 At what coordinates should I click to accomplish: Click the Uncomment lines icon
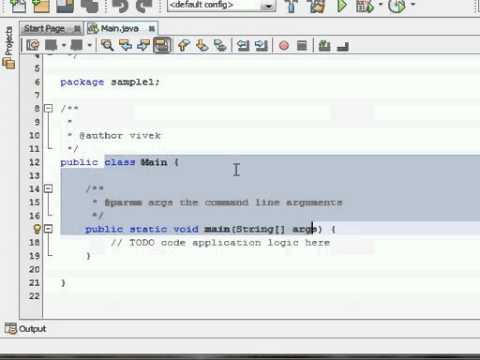tap(343, 46)
